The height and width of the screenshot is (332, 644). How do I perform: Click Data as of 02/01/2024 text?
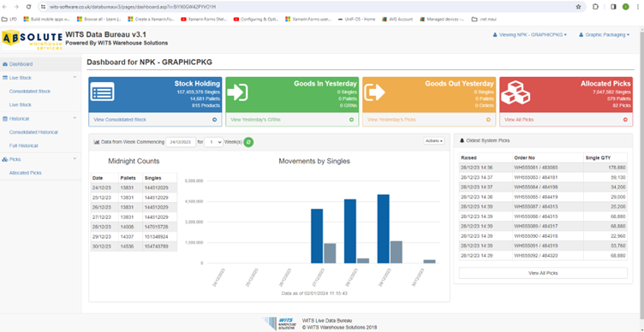pos(314,293)
